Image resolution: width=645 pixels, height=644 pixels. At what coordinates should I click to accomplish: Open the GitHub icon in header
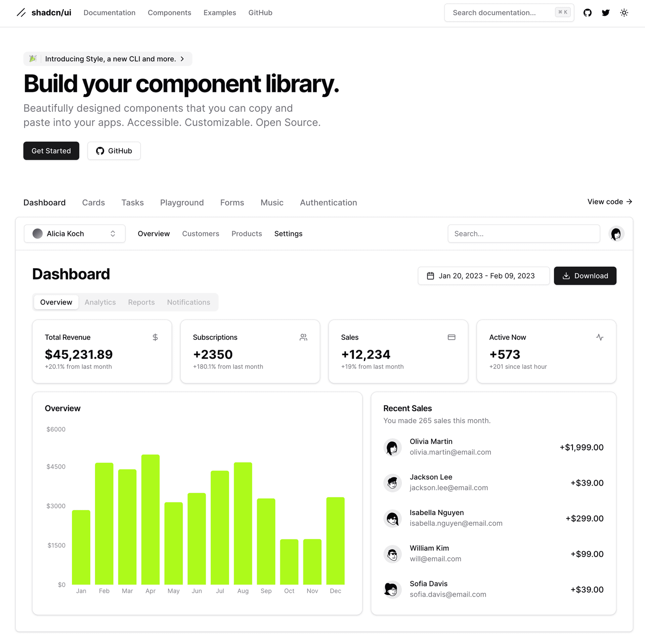click(x=587, y=13)
